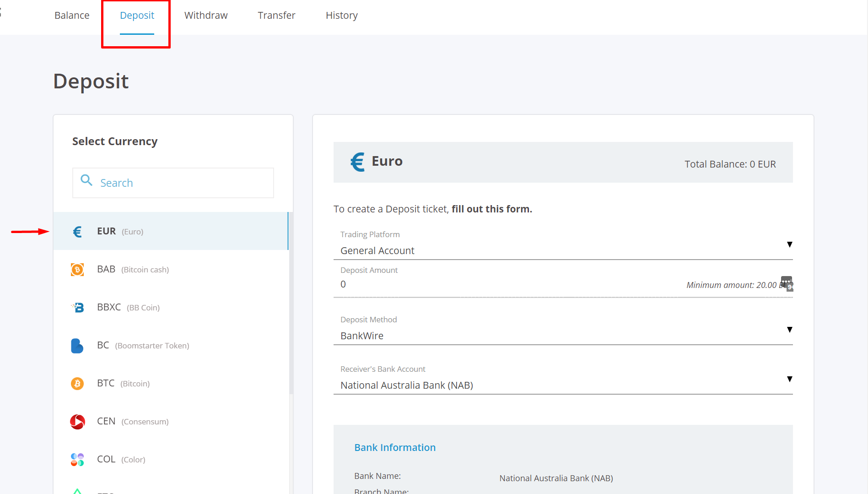Viewport: 868px width, 494px height.
Task: Click the Select Currency heading
Action: (x=115, y=141)
